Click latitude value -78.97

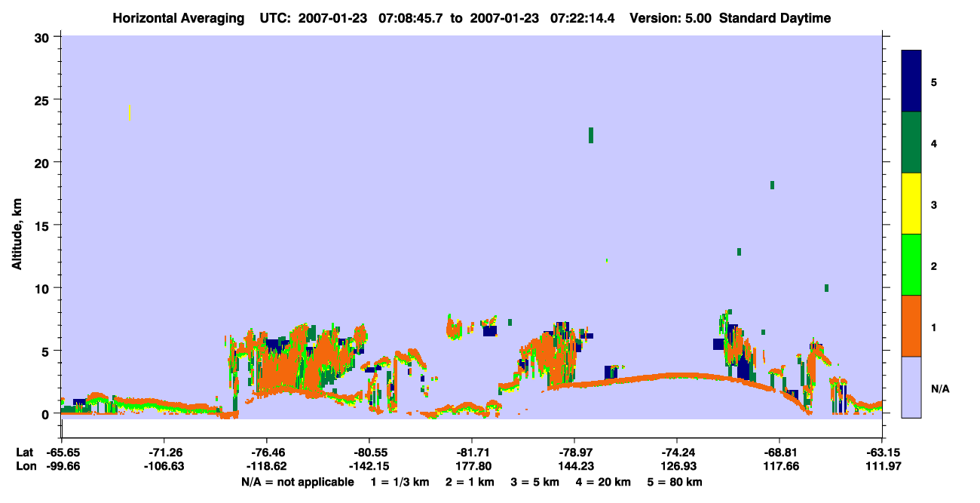(x=574, y=452)
